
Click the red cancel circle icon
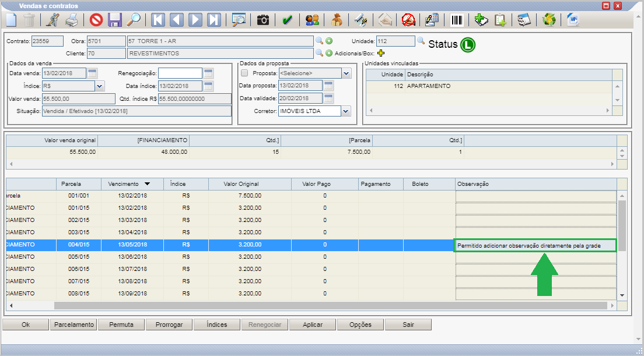(x=96, y=20)
